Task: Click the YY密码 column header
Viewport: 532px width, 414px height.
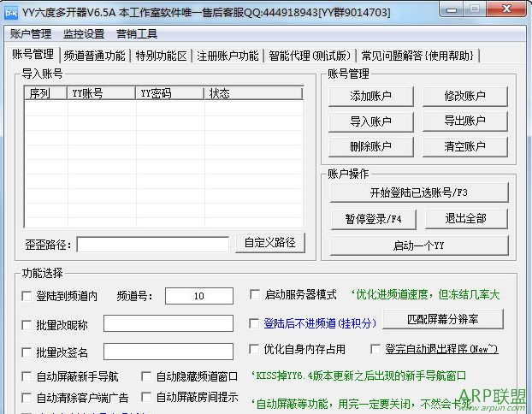Action: tap(169, 93)
